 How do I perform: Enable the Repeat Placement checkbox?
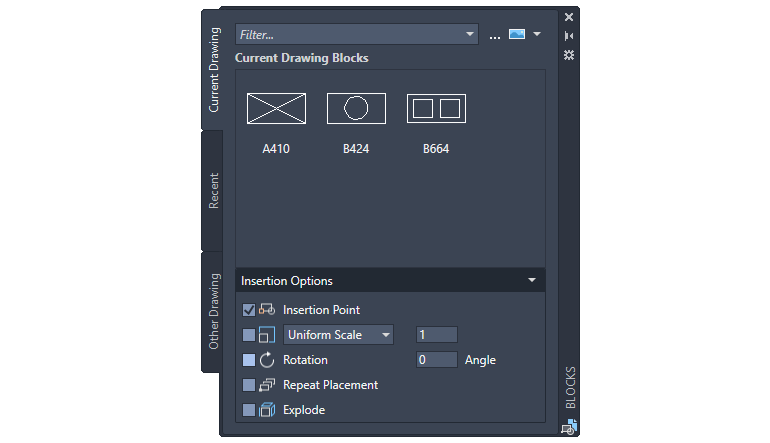point(249,385)
